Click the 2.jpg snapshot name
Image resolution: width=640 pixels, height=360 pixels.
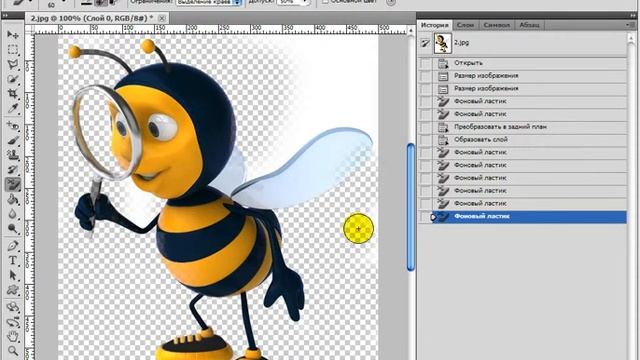[462, 42]
